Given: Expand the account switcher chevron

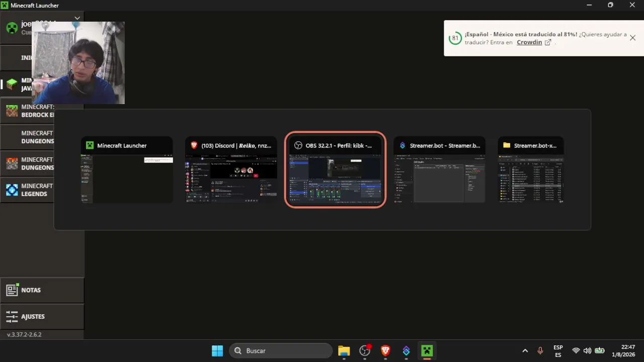Looking at the screenshot, I should (x=77, y=18).
